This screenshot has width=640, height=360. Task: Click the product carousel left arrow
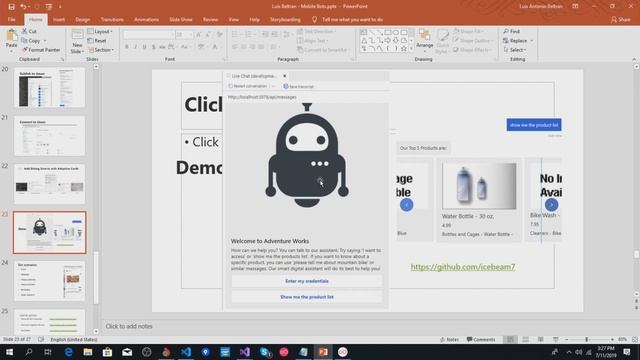pos(407,204)
